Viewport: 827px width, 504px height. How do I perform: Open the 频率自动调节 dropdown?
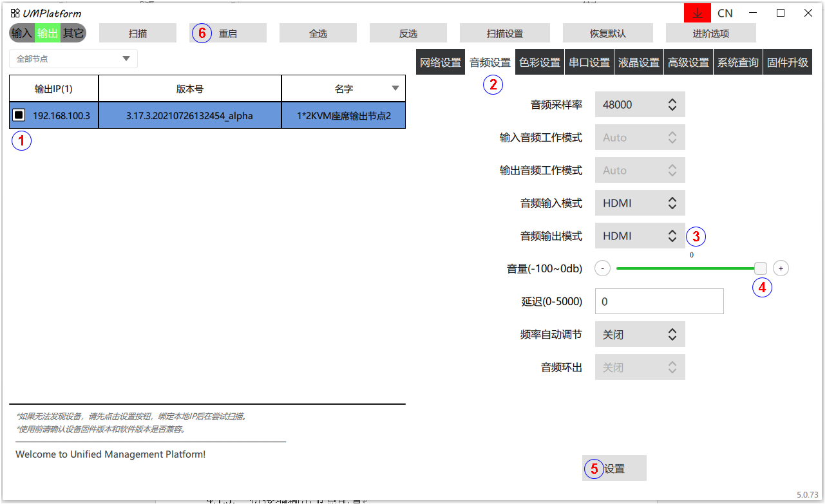click(640, 335)
